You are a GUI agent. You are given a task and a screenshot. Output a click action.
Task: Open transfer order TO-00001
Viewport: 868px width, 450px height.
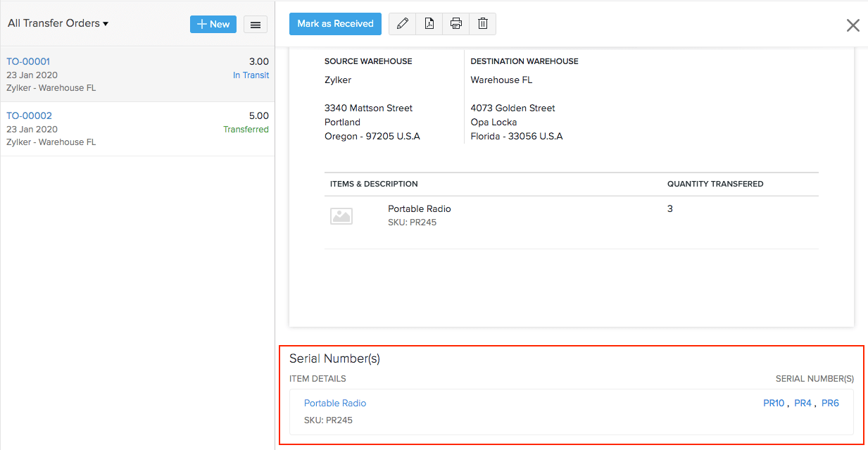pos(28,61)
